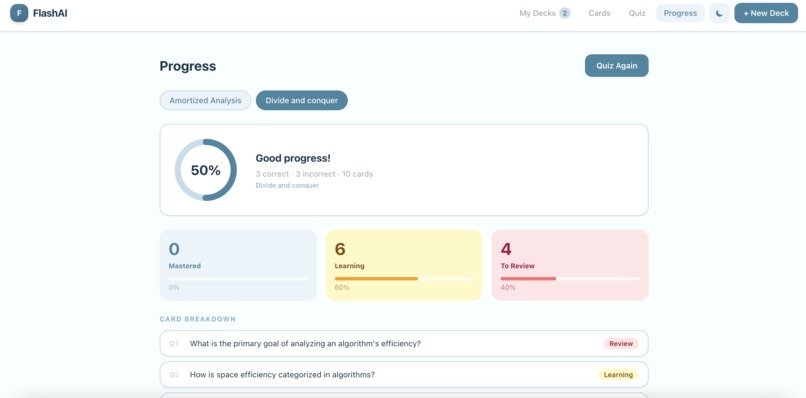Open Q2 about space efficiency categorized
Image resolution: width=806 pixels, height=398 pixels.
404,375
